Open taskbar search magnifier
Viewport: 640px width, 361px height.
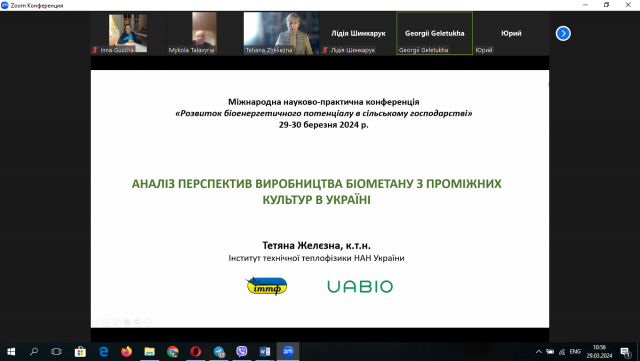[x=34, y=352]
